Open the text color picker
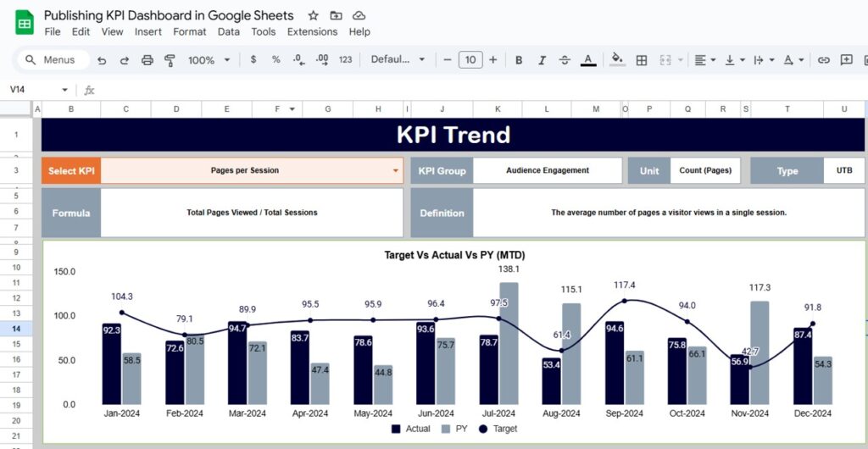The height and width of the screenshot is (449, 868). (588, 59)
